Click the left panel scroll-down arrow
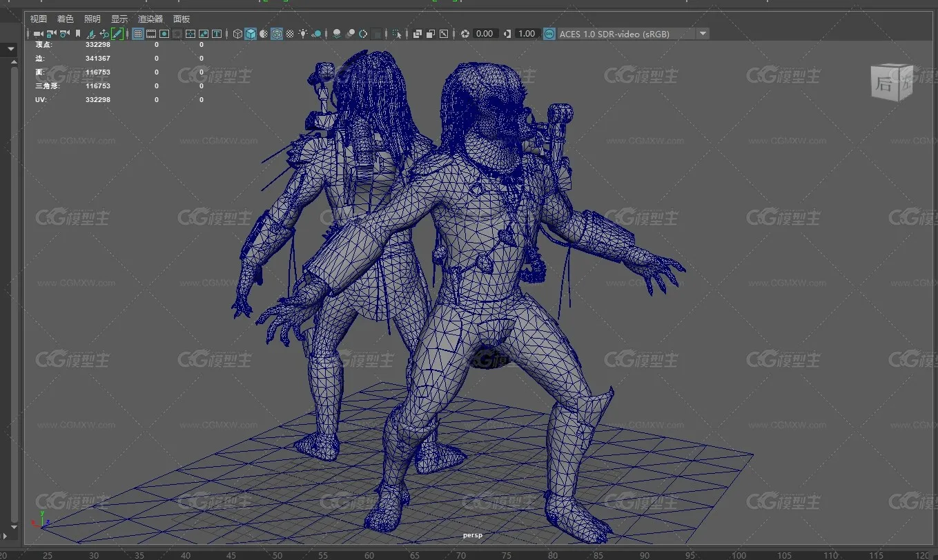 (13, 529)
